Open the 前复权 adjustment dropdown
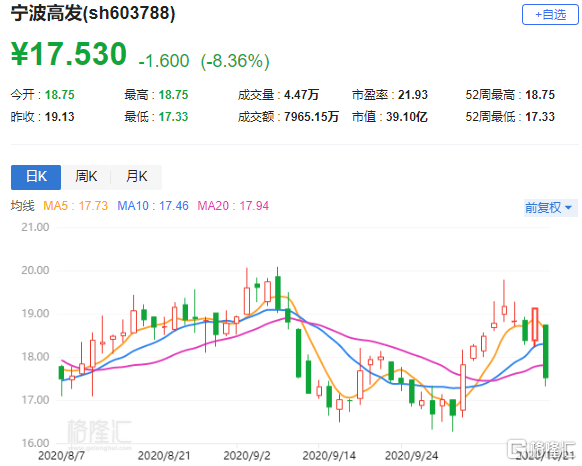The height and width of the screenshot is (466, 582). click(550, 208)
